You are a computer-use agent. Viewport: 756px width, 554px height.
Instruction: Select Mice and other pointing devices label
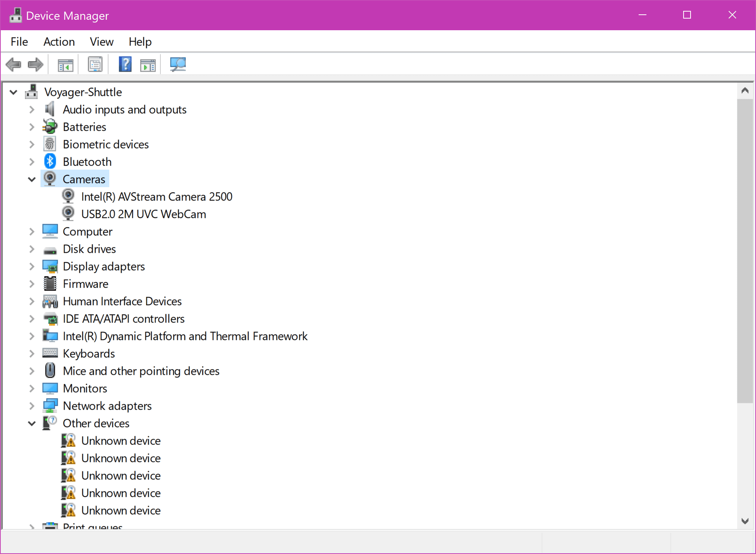(141, 371)
